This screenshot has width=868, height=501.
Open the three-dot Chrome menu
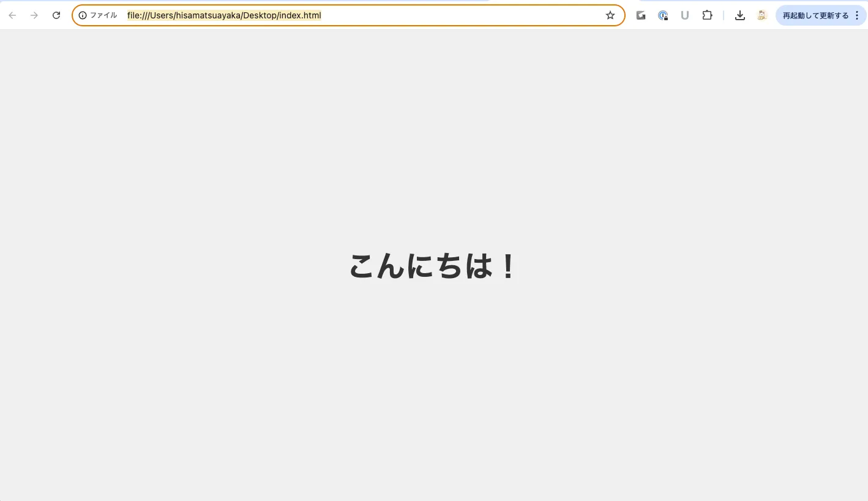pyautogui.click(x=857, y=15)
